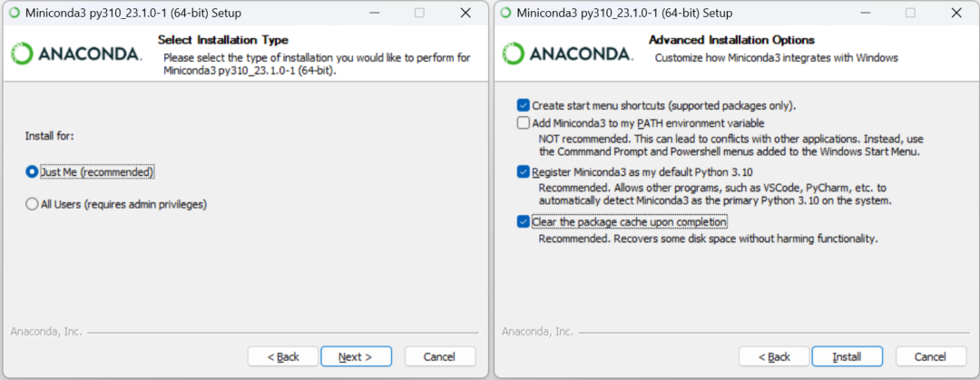The height and width of the screenshot is (380, 980).
Task: Toggle Clear the package cache upon completion
Action: (523, 221)
